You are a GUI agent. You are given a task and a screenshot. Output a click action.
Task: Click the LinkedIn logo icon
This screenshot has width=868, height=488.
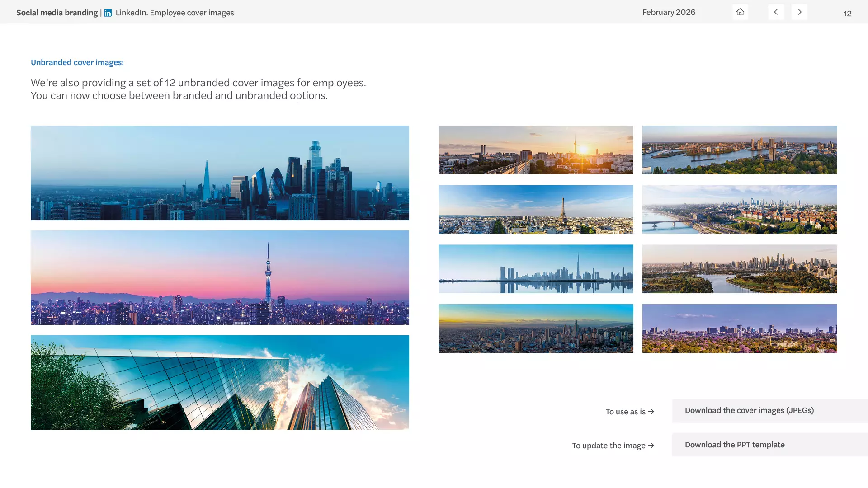pyautogui.click(x=108, y=13)
